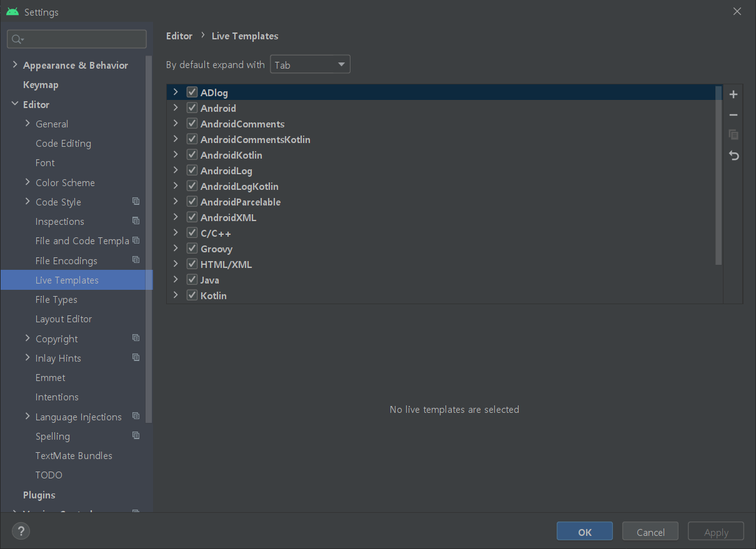This screenshot has height=549, width=756.
Task: Open Intentions settings page
Action: (57, 397)
